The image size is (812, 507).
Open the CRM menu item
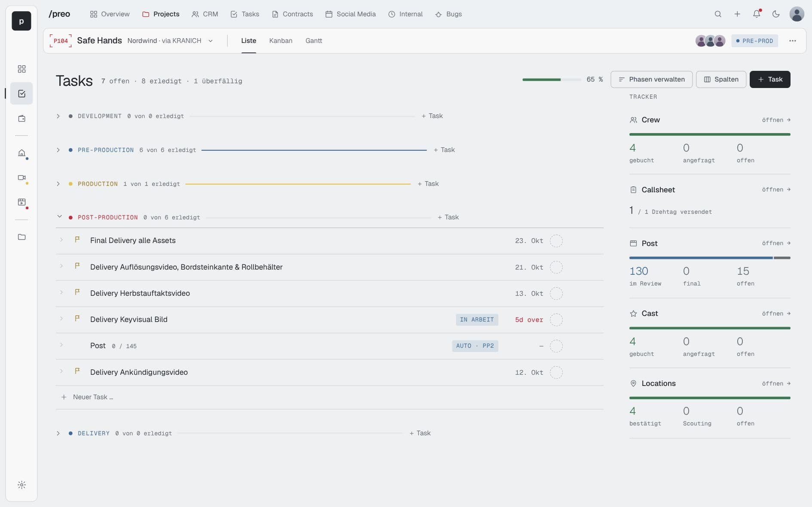point(205,14)
